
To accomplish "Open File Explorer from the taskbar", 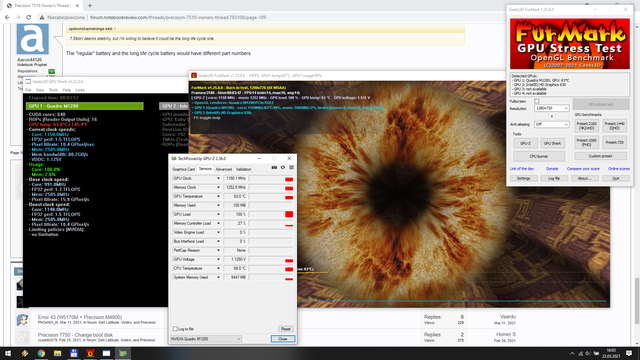I will [58, 353].
